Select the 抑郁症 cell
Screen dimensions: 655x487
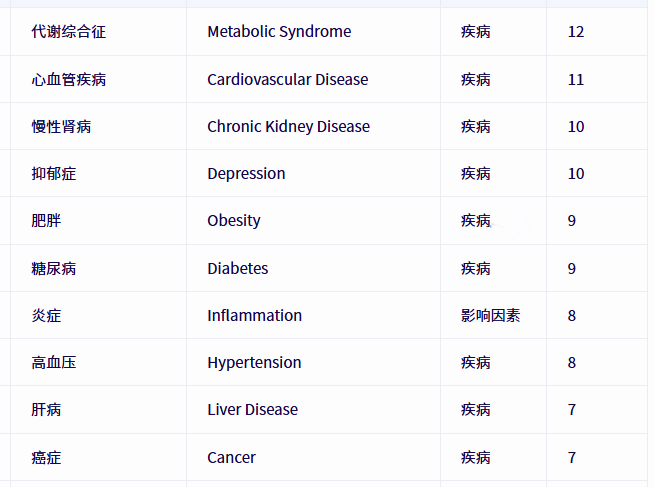coord(54,174)
